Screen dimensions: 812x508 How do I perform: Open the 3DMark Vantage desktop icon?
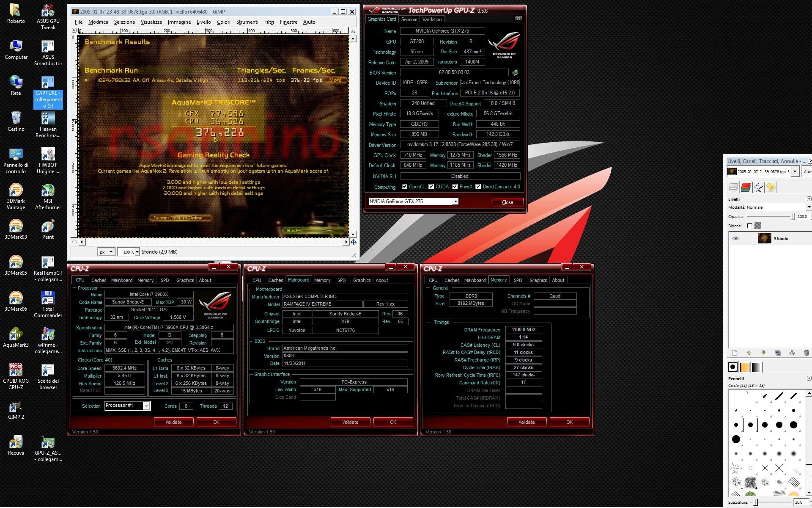click(x=16, y=197)
